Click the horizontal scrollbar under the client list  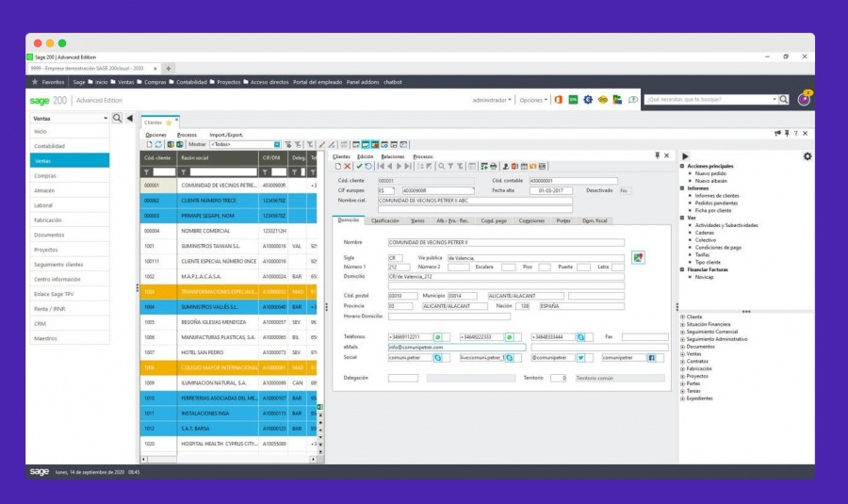coord(229,459)
